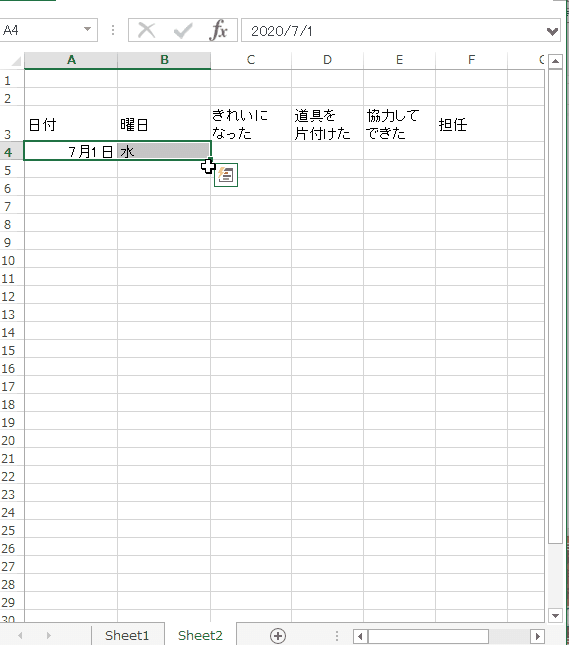The height and width of the screenshot is (645, 569).
Task: Open the Name Box dropdown arrow
Action: [87, 30]
